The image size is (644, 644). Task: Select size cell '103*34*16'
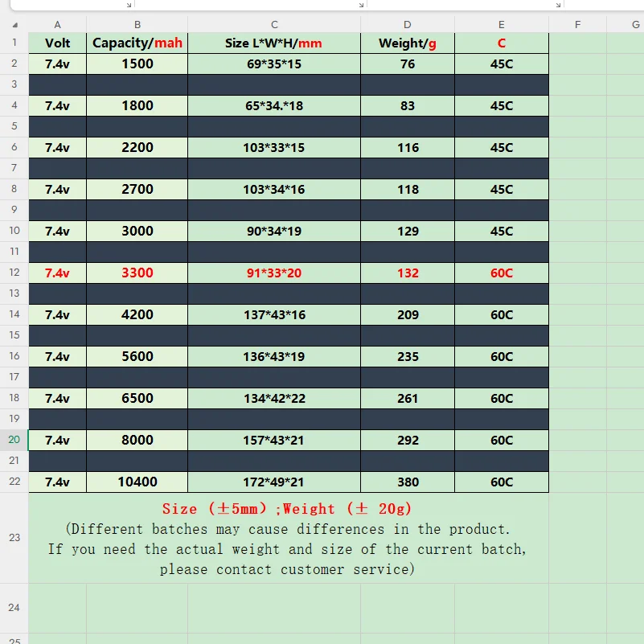274,189
